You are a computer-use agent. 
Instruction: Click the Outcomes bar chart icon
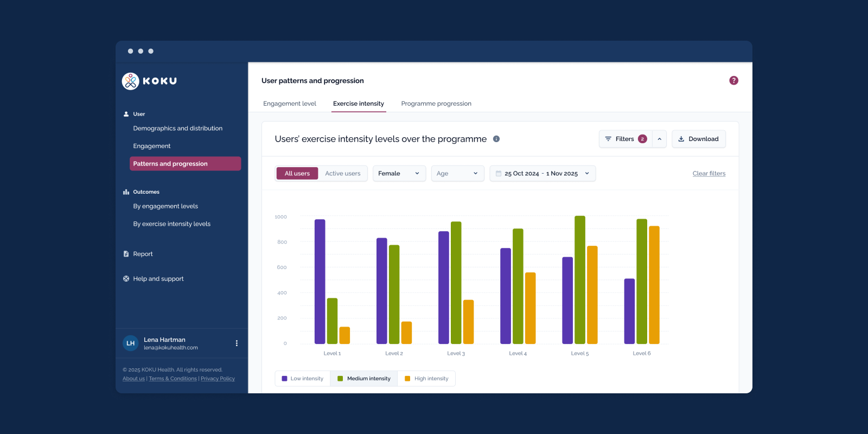(x=126, y=192)
